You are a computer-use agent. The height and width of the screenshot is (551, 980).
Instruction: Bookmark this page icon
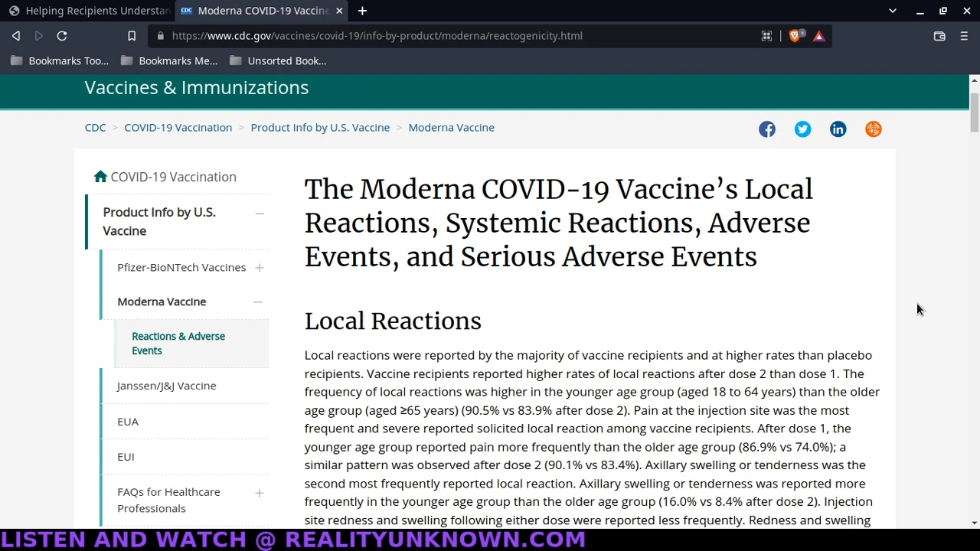pos(132,36)
